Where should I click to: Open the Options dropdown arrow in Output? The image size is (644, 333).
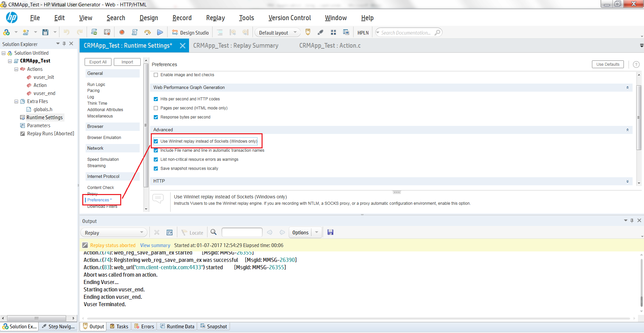tap(317, 232)
